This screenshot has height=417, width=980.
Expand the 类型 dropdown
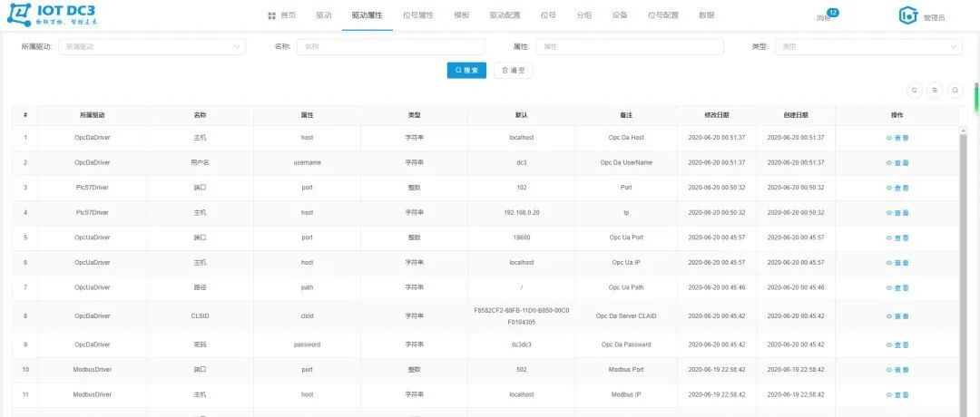(868, 47)
